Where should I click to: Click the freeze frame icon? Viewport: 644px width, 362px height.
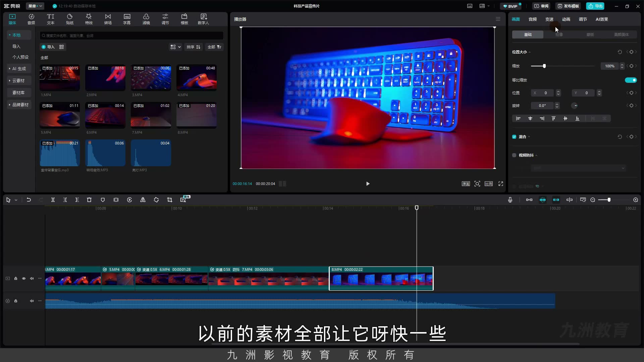116,200
